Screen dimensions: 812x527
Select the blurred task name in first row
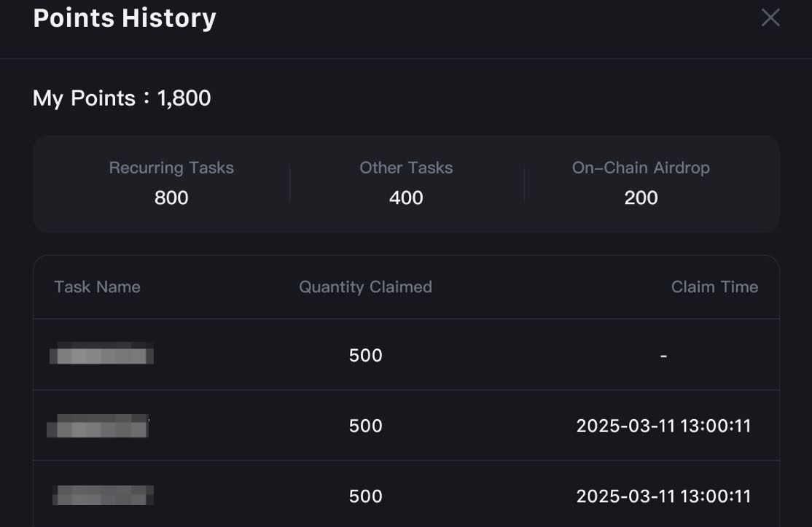(x=101, y=355)
